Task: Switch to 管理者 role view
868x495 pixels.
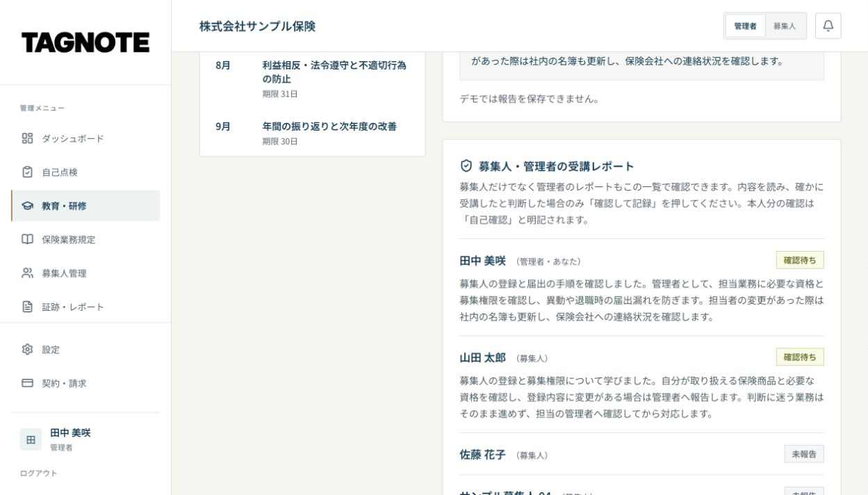Action: (745, 26)
